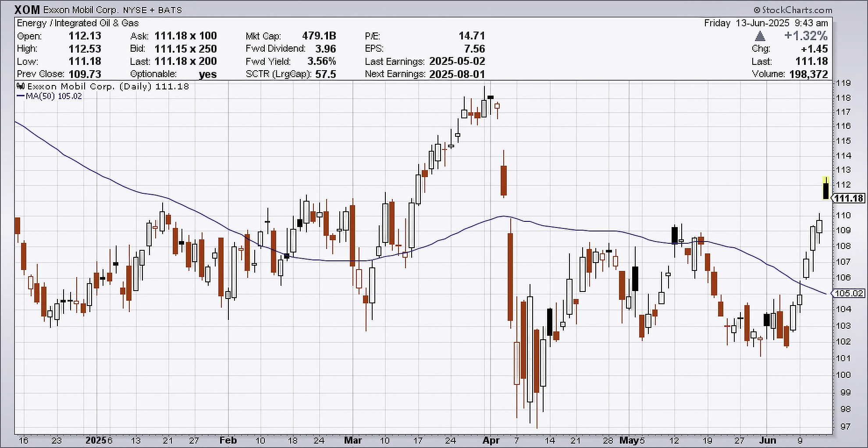Click the Next Earnings date 2025-08-01

click(x=457, y=74)
